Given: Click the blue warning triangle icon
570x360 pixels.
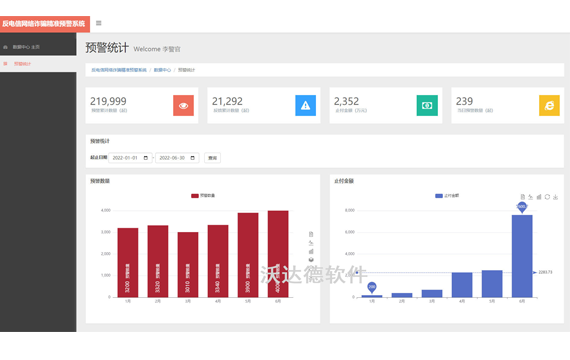Looking at the screenshot, I should coord(305,105).
